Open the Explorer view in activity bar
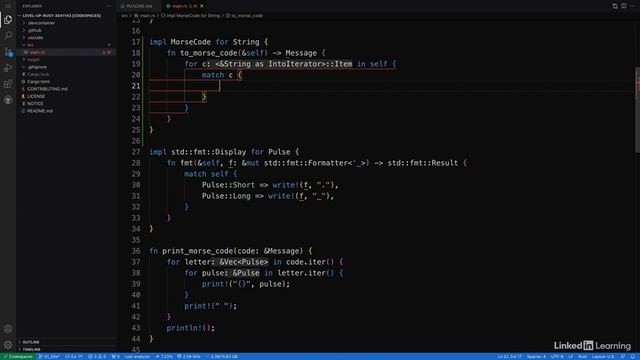 point(8,20)
